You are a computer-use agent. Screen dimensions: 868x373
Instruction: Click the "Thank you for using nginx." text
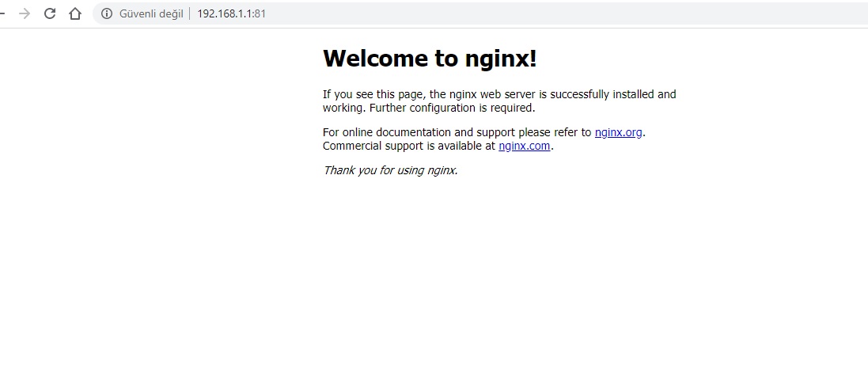coord(390,170)
